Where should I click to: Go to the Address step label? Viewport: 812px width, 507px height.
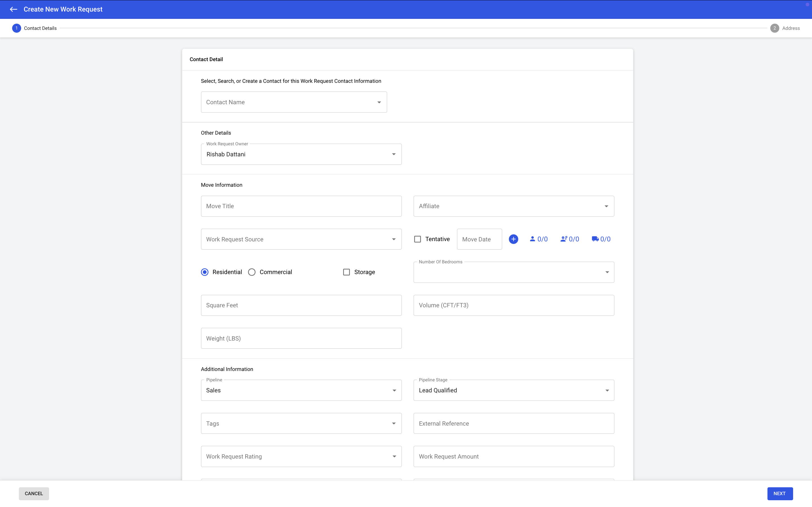click(x=791, y=28)
